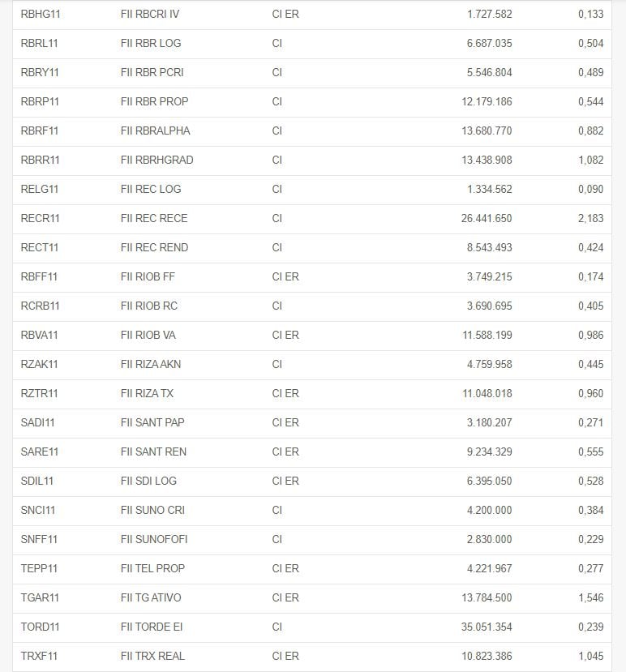The height and width of the screenshot is (672, 626).
Task: Click quantity 12.179.186 in RBRP11 row
Action: [487, 101]
